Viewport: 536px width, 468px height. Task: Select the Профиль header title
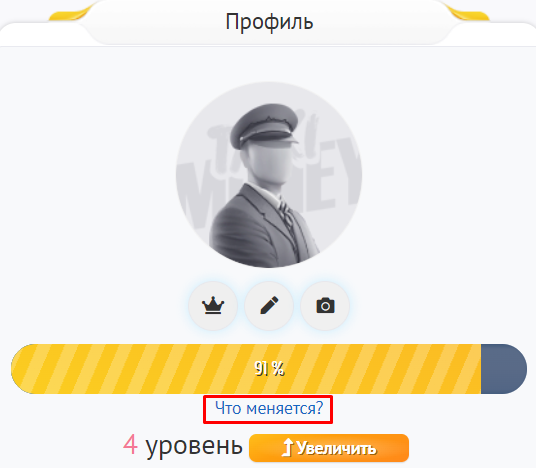269,22
